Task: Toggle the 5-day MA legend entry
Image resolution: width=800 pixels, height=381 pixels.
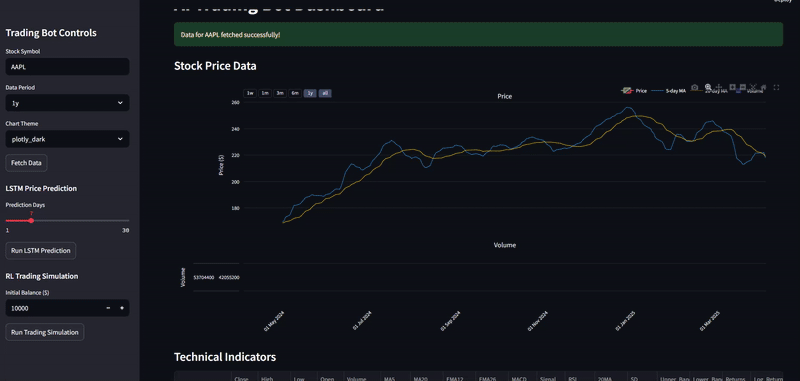Action: pyautogui.click(x=669, y=91)
